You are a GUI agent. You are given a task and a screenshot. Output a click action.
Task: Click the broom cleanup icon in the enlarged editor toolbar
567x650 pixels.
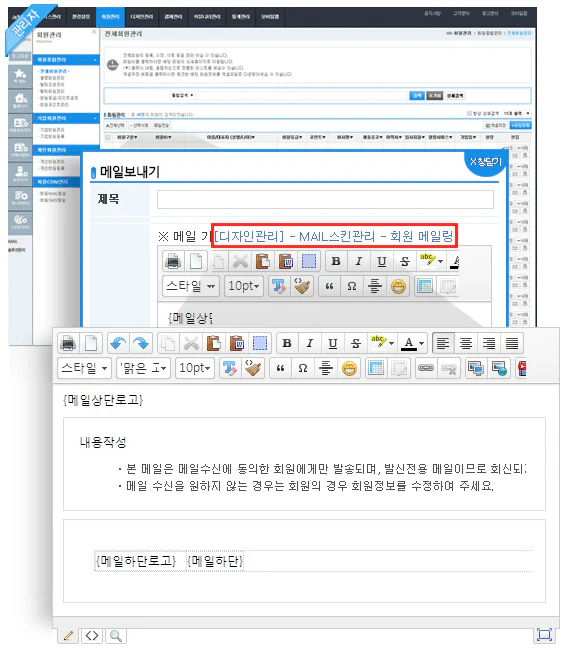point(252,368)
